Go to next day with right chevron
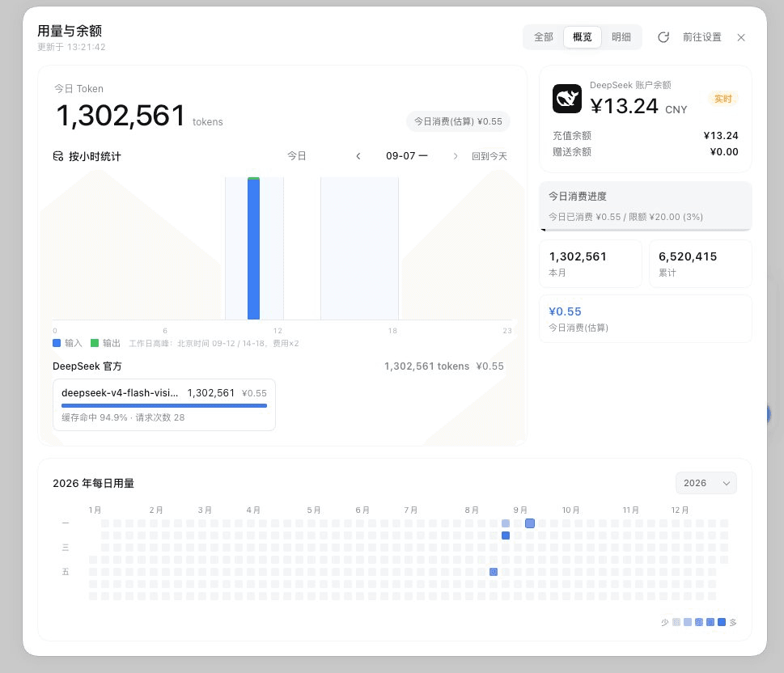The height and width of the screenshot is (673, 784). (x=455, y=156)
